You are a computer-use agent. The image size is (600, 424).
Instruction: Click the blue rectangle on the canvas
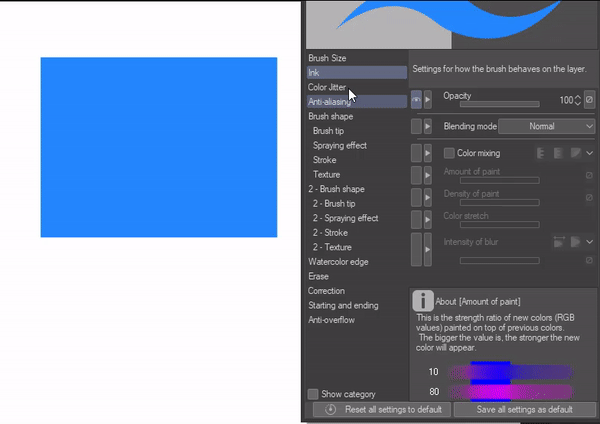159,147
